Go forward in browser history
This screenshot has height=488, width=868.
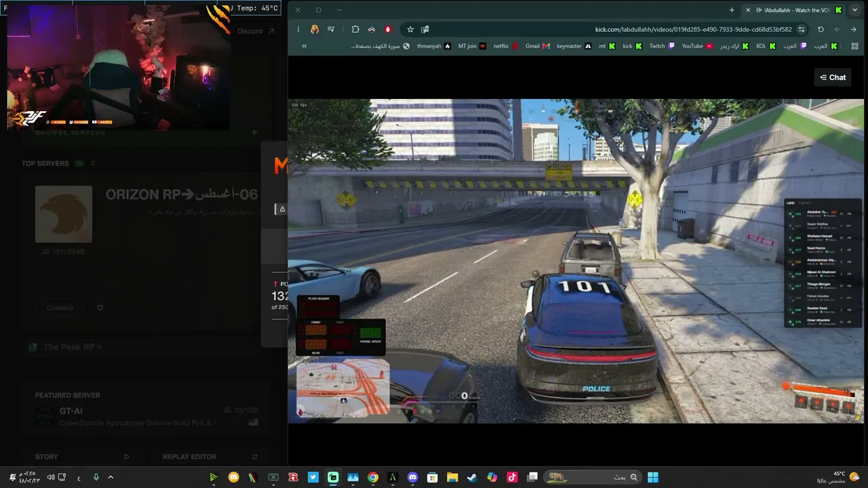(837, 29)
